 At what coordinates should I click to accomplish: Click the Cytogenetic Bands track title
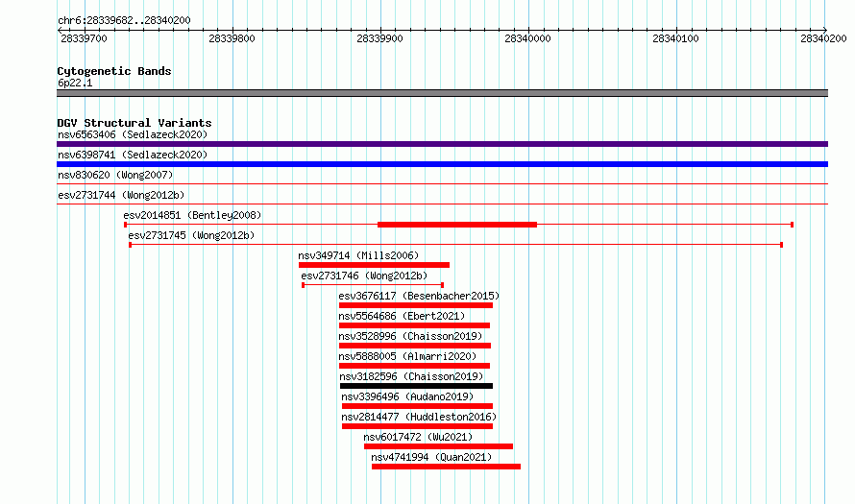click(114, 71)
